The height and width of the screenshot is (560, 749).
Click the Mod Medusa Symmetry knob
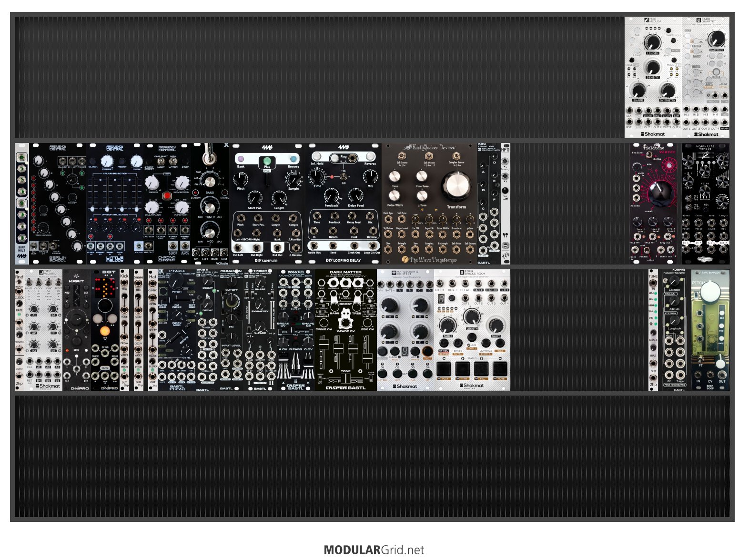coord(667,90)
